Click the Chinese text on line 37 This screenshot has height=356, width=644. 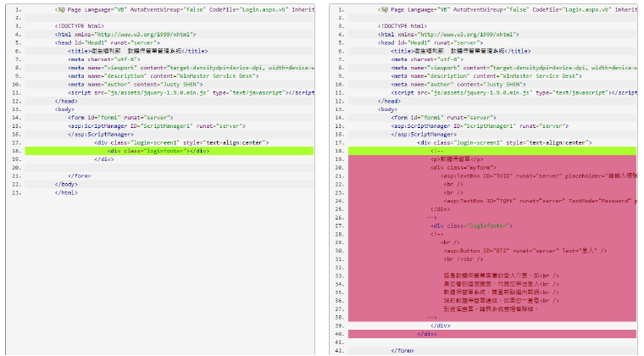[491, 309]
